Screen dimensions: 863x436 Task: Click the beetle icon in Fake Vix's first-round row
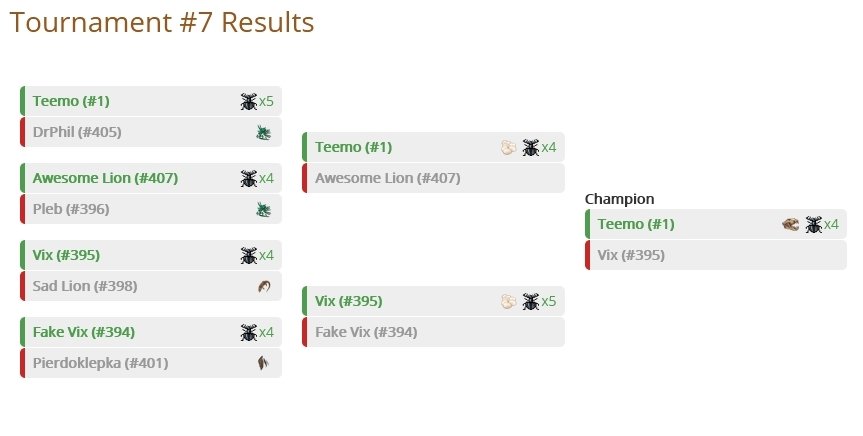[x=249, y=333]
